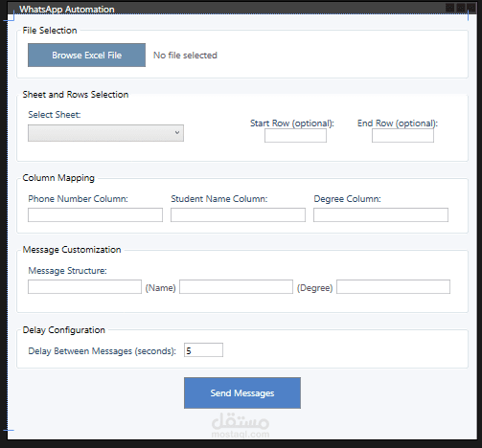Image resolution: width=482 pixels, height=448 pixels.
Task: Click the 'Delay Between Messages (seconds):' label
Action: [x=103, y=351]
